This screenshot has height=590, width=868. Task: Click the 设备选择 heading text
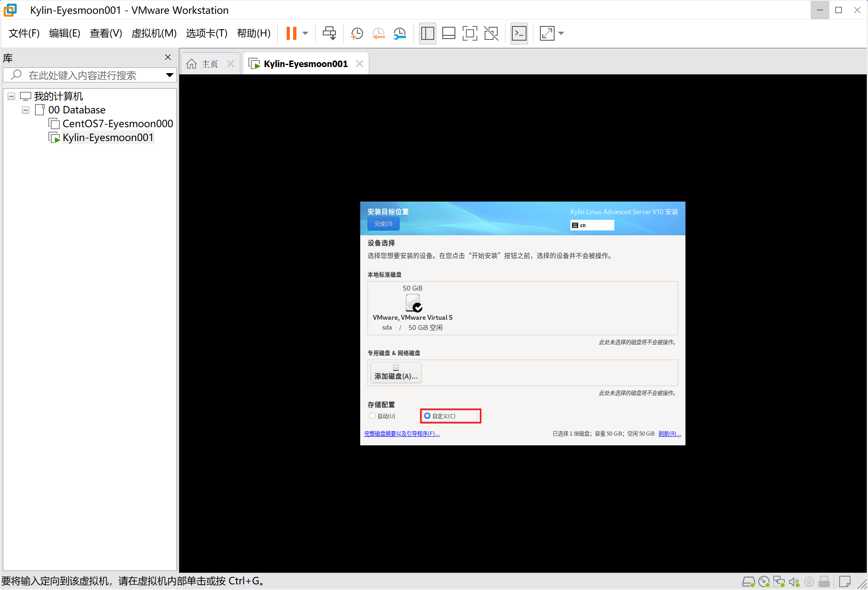381,243
